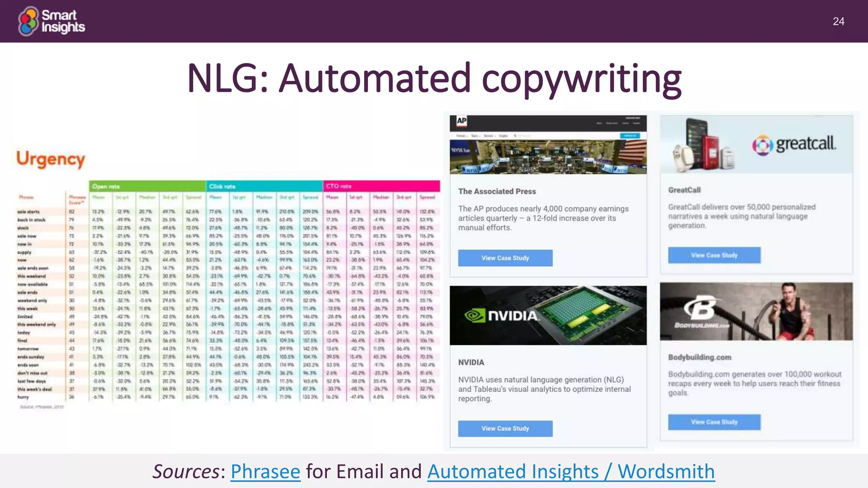Select the Bodybuilding.com athlete photo
Screen dimensions: 868x488
click(756, 312)
